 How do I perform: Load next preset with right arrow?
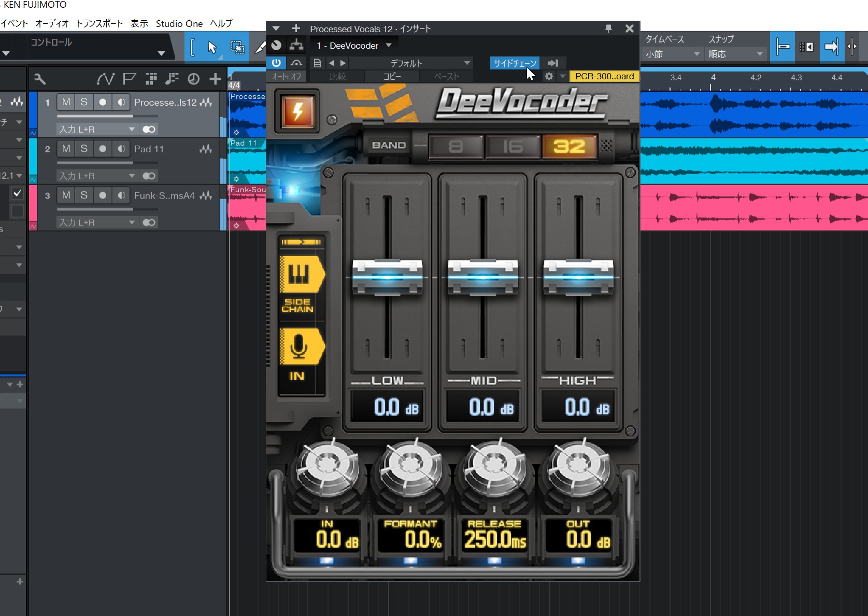343,63
